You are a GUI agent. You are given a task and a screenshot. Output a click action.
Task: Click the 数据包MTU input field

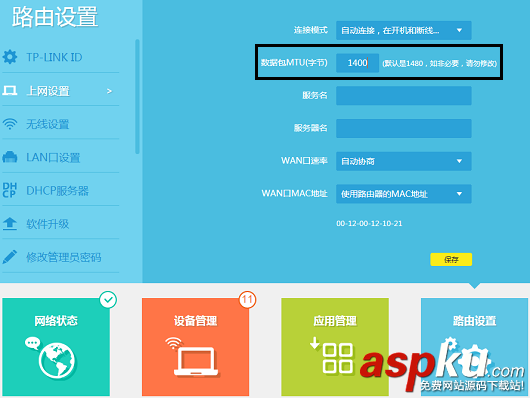coord(357,63)
